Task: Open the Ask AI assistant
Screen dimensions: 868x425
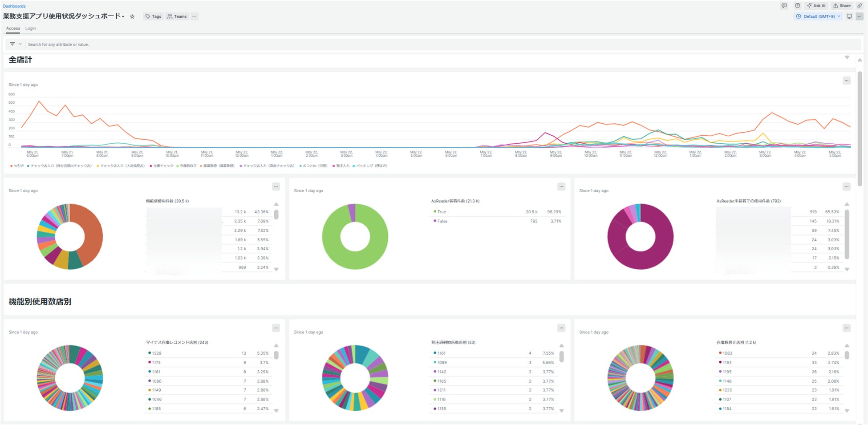Action: point(816,6)
